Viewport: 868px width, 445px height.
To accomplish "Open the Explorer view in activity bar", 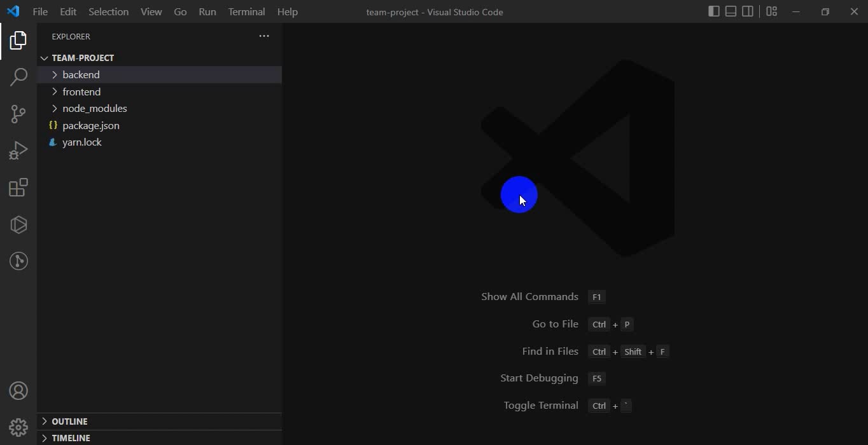I will click(18, 41).
